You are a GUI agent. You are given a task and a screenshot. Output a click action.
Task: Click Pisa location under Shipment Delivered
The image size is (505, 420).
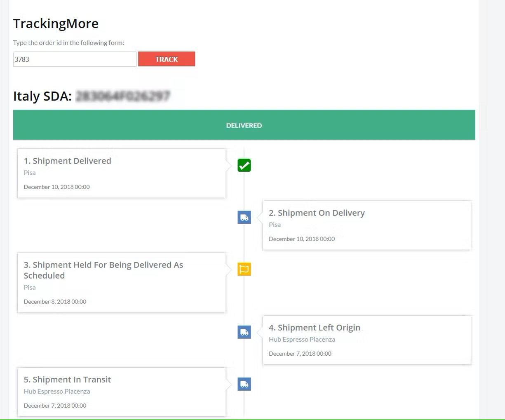pos(30,173)
